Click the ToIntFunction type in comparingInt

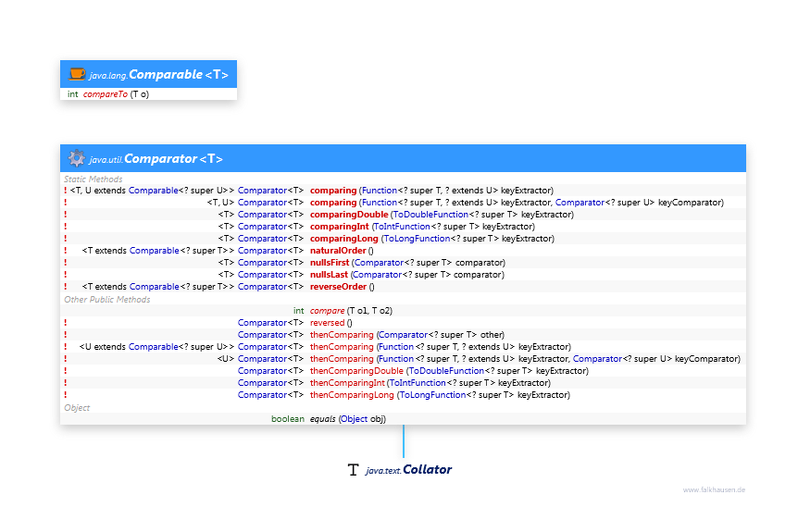point(403,227)
